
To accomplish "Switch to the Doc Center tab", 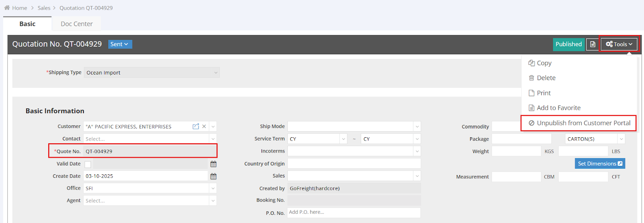I will 76,24.
